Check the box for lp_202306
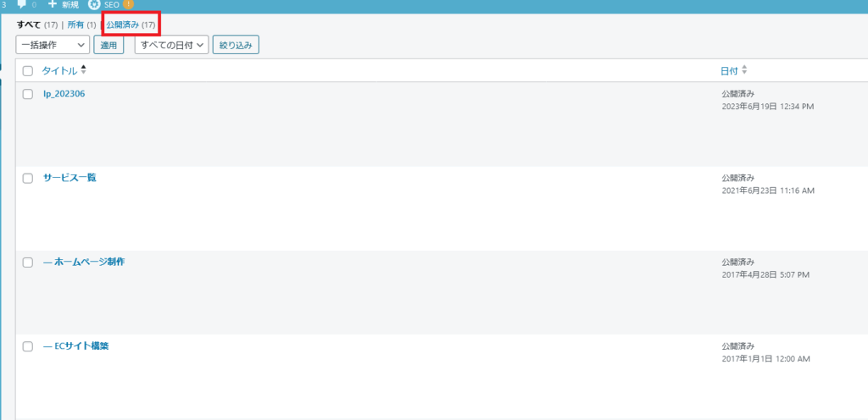Image resolution: width=868 pixels, height=420 pixels. pos(28,94)
